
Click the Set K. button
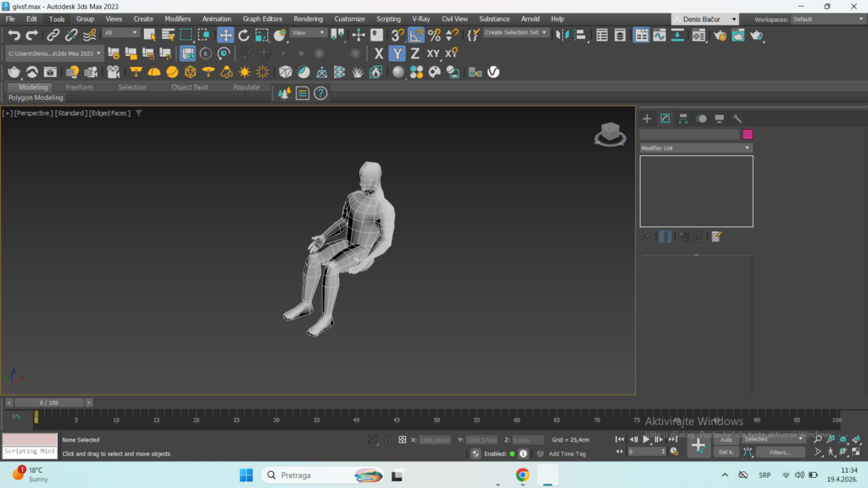click(x=726, y=452)
